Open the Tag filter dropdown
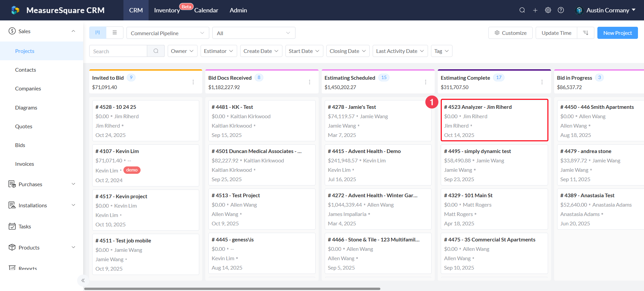This screenshot has height=291, width=644. (442, 51)
